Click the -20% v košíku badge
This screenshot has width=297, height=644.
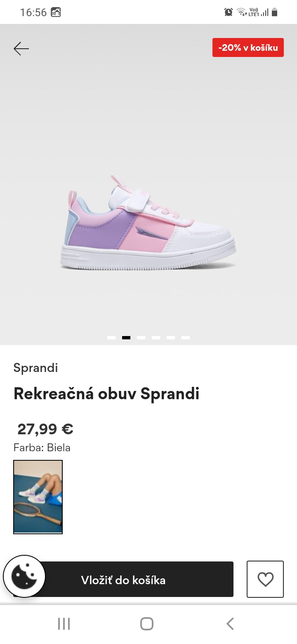[248, 47]
